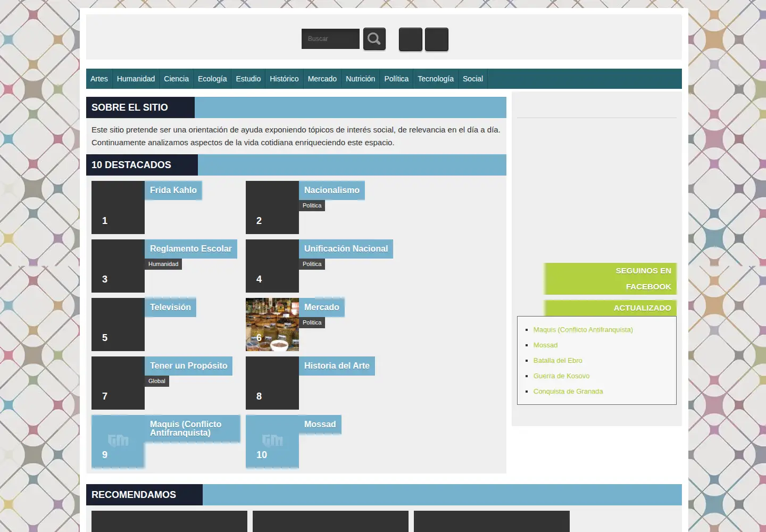Click Global tag under Tener un Propósito
Viewport: 766px width, 532px height.
(157, 381)
